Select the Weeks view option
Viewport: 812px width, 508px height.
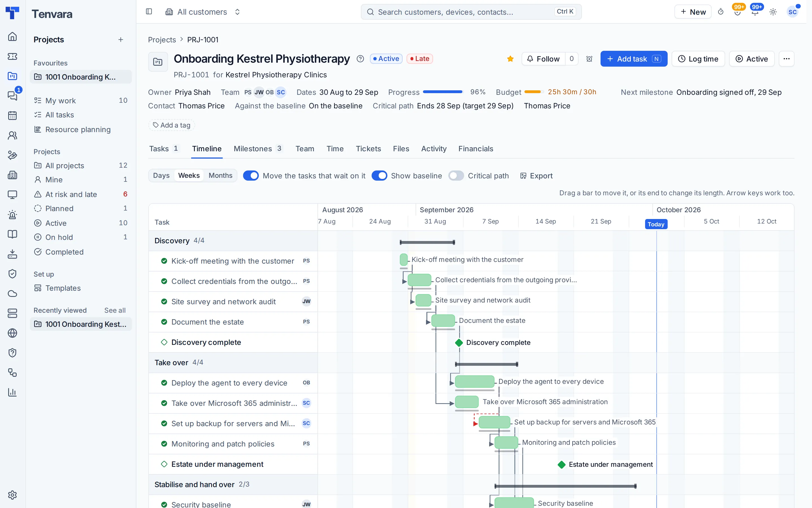(x=189, y=176)
